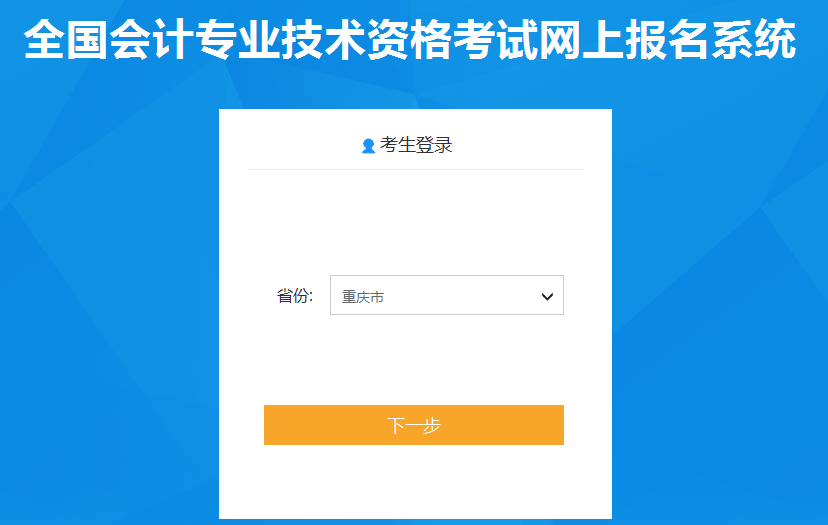Click the 省份 field label
Image resolution: width=828 pixels, height=525 pixels.
tap(295, 296)
